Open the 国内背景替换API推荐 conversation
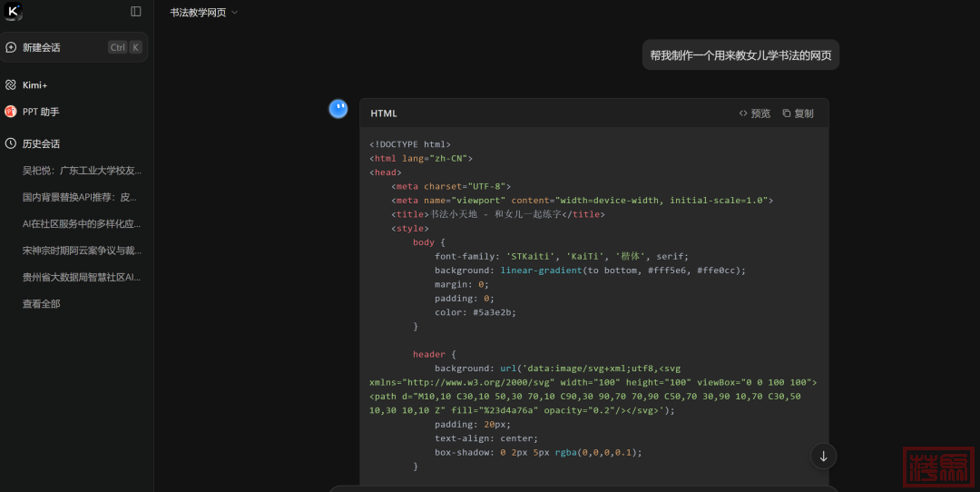 coord(80,197)
